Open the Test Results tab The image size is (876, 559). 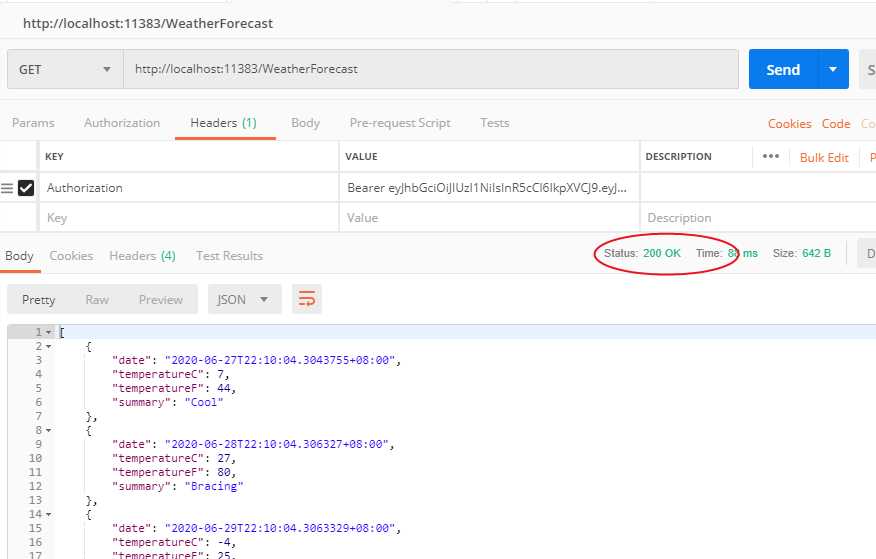229,256
